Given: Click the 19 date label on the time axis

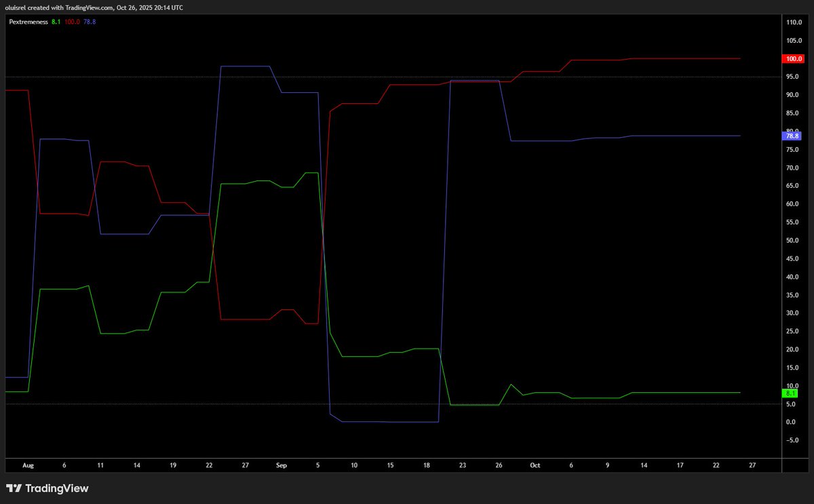Looking at the screenshot, I should tap(173, 466).
